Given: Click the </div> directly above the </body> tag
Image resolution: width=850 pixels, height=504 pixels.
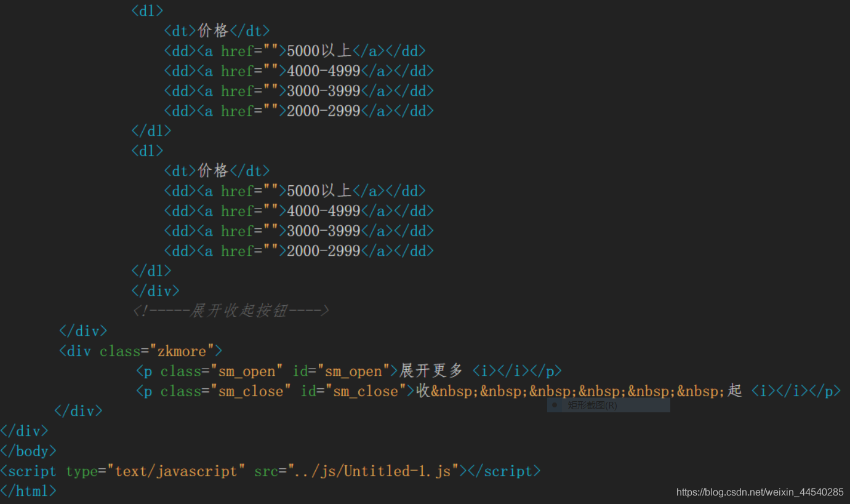Looking at the screenshot, I should coord(25,431).
